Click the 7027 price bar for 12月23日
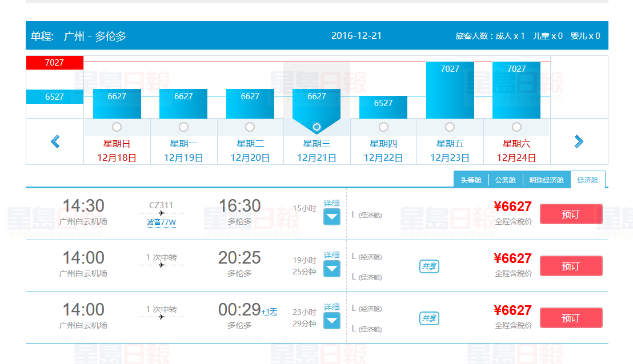 coord(450,90)
